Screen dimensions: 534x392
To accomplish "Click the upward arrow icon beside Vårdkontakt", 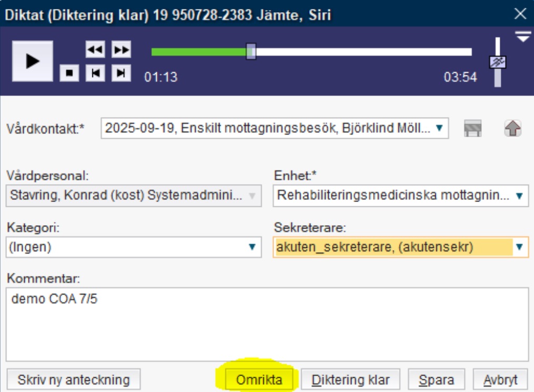I will pos(512,128).
